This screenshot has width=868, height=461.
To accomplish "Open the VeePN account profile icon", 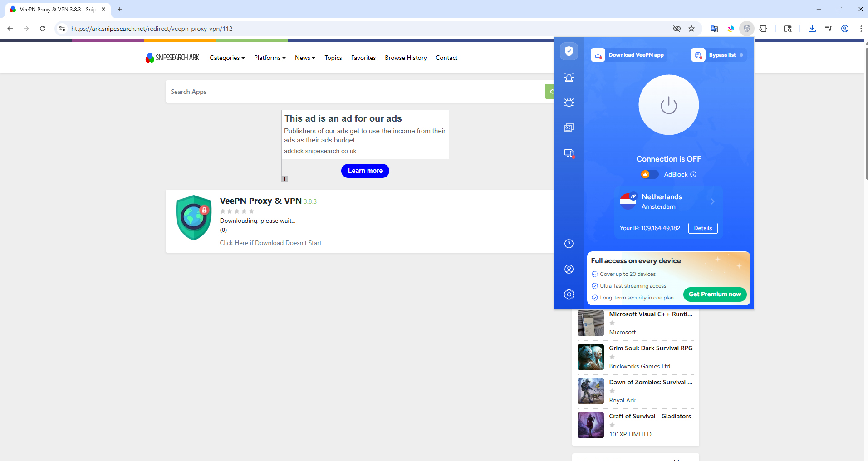I will [569, 269].
